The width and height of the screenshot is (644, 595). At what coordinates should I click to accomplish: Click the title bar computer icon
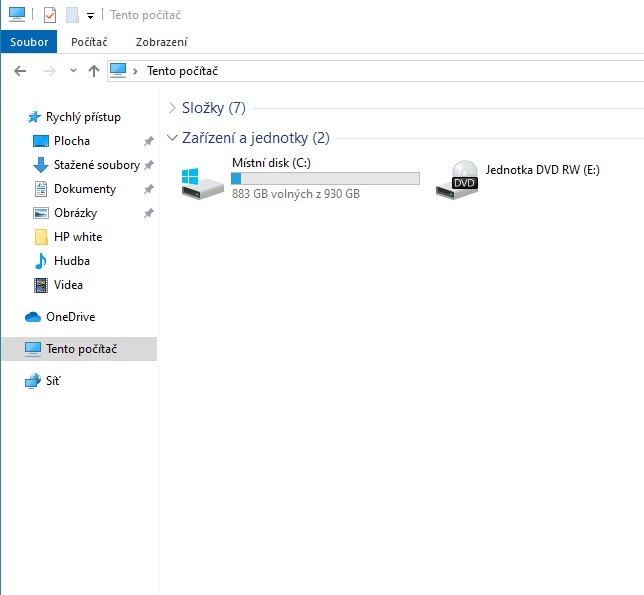point(17,14)
